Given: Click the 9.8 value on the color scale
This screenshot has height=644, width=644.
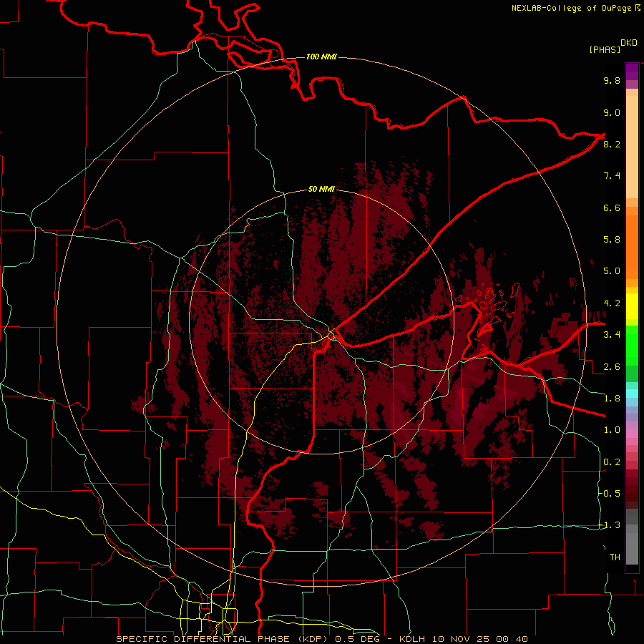Looking at the screenshot, I should tap(612, 80).
